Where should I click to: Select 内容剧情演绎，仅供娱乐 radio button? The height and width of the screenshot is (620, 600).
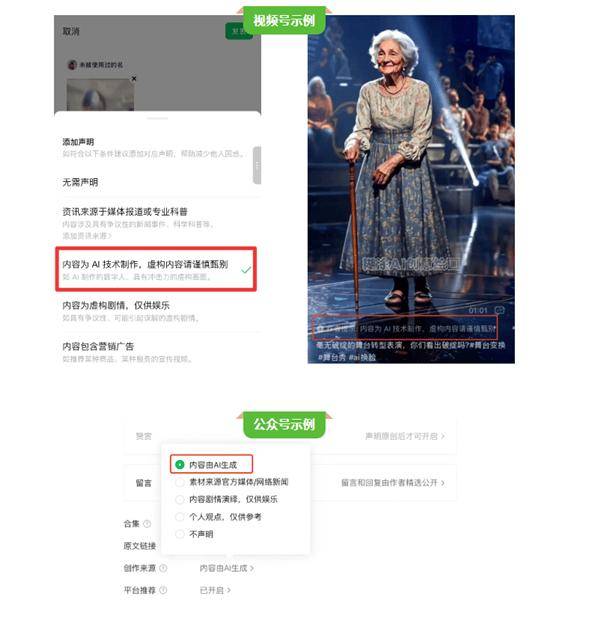pos(180,499)
